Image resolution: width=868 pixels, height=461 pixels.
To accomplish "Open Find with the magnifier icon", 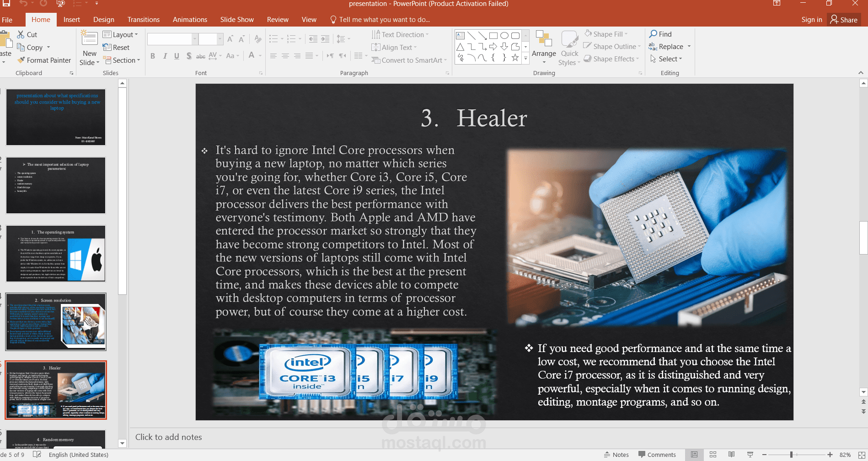I will click(x=654, y=34).
